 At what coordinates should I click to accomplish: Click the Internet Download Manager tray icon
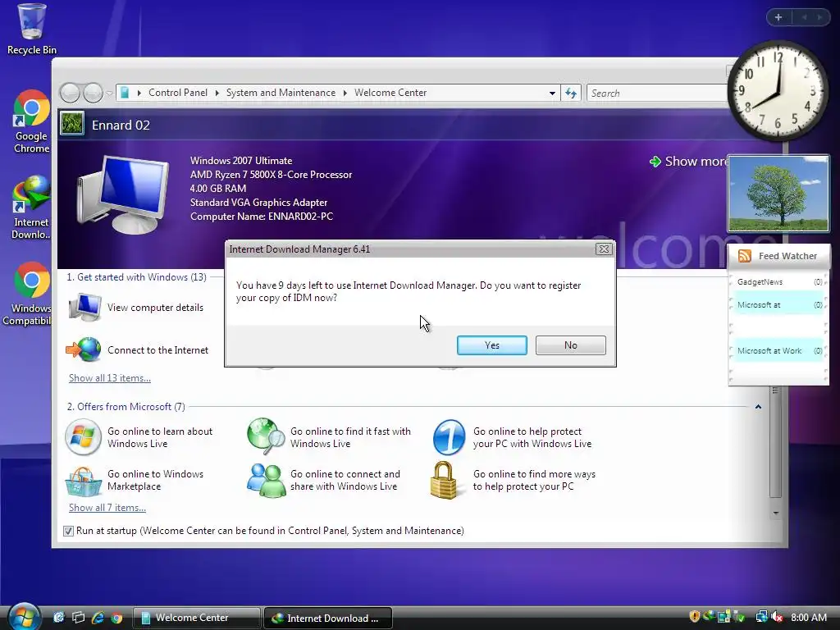pos(710,616)
